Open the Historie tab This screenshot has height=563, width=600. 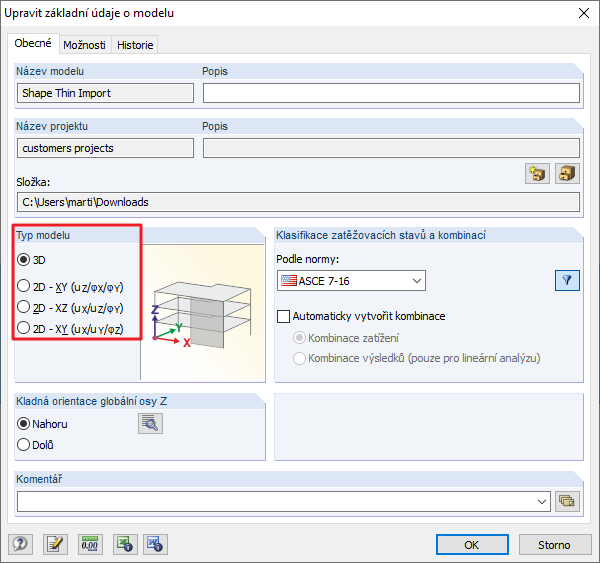[x=135, y=45]
